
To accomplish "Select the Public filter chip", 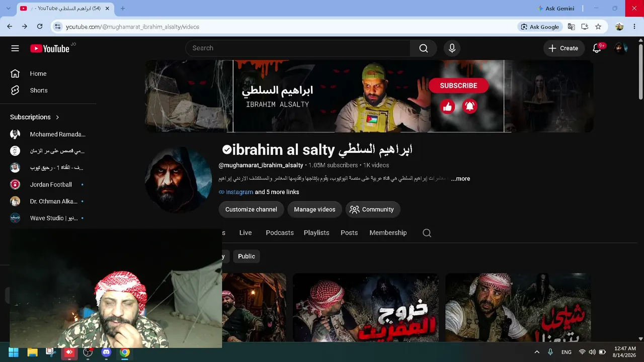I will [x=247, y=256].
